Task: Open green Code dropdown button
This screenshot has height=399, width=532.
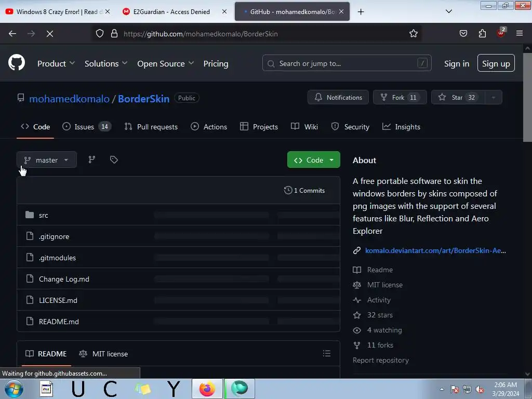Action: click(313, 160)
